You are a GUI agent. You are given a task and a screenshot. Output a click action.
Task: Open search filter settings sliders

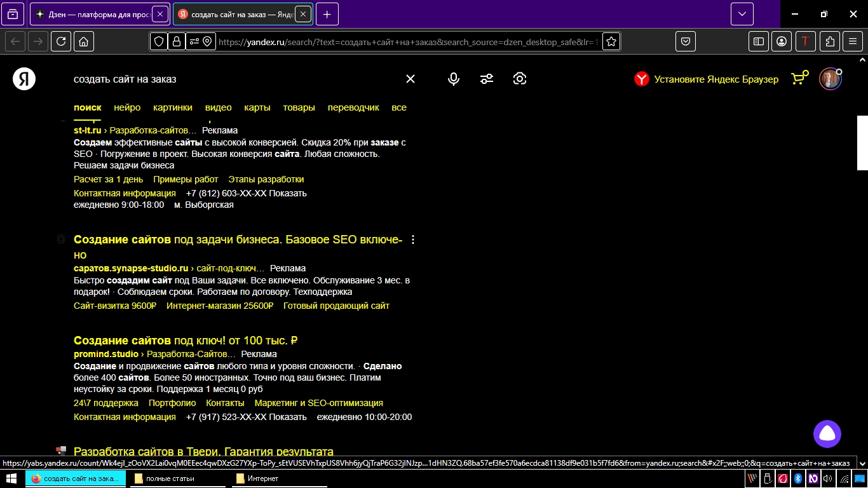(x=487, y=79)
